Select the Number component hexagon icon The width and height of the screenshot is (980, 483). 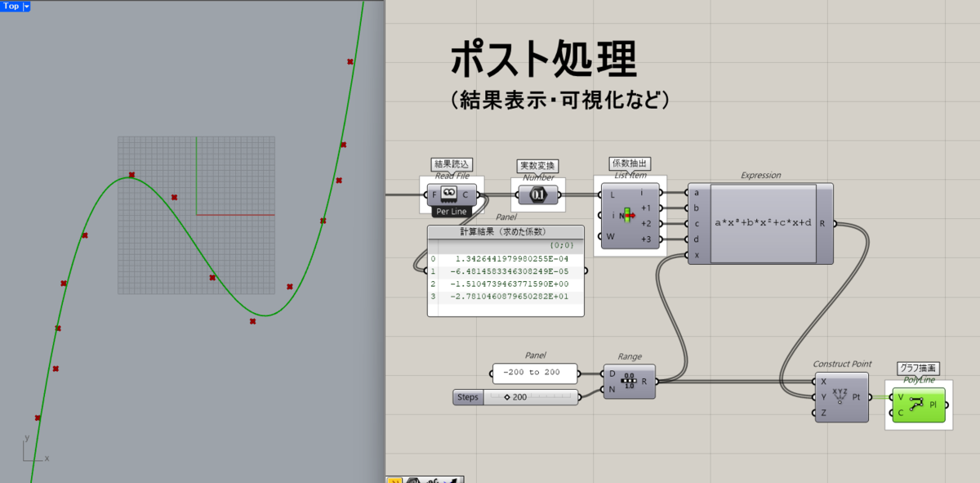(539, 195)
